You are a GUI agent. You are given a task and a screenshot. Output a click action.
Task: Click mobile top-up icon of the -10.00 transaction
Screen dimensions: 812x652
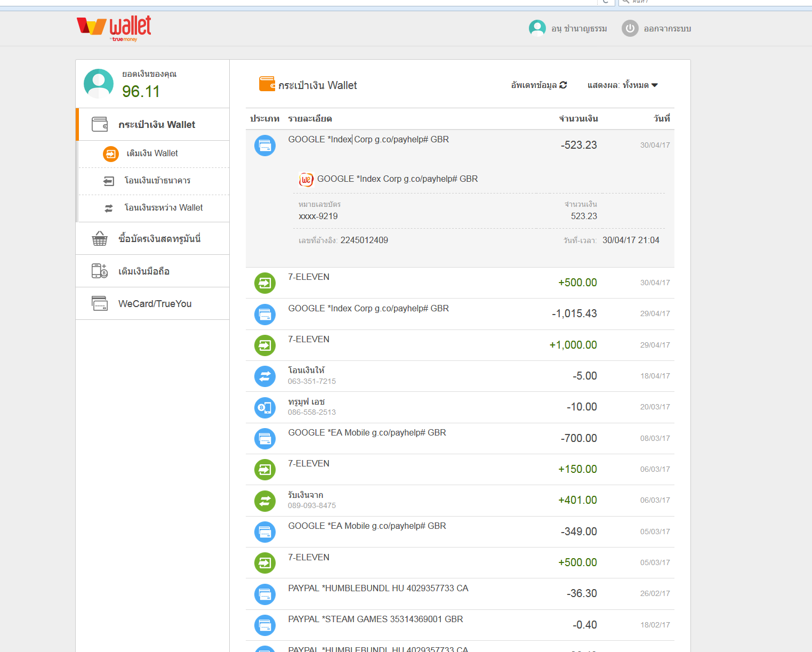click(x=265, y=408)
